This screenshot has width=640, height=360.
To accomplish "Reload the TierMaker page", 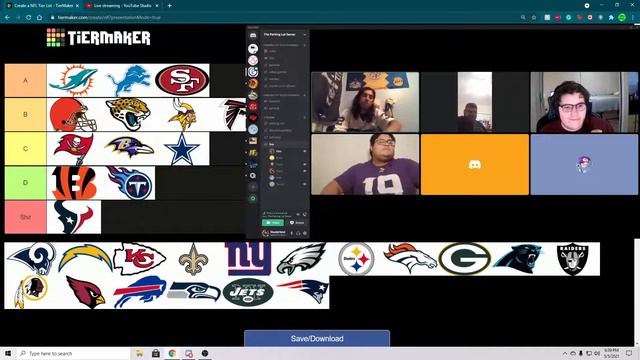I will (29, 18).
